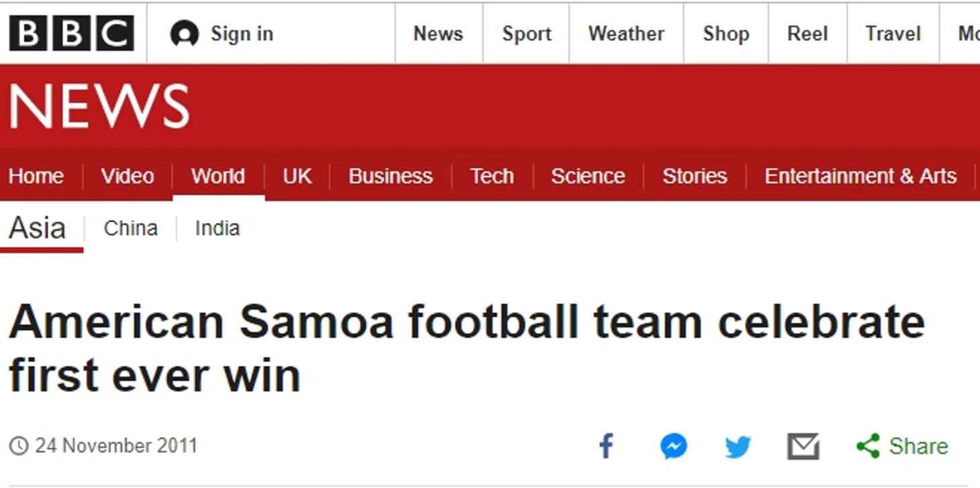
Task: Open Weather in the top navigation
Action: (x=626, y=34)
